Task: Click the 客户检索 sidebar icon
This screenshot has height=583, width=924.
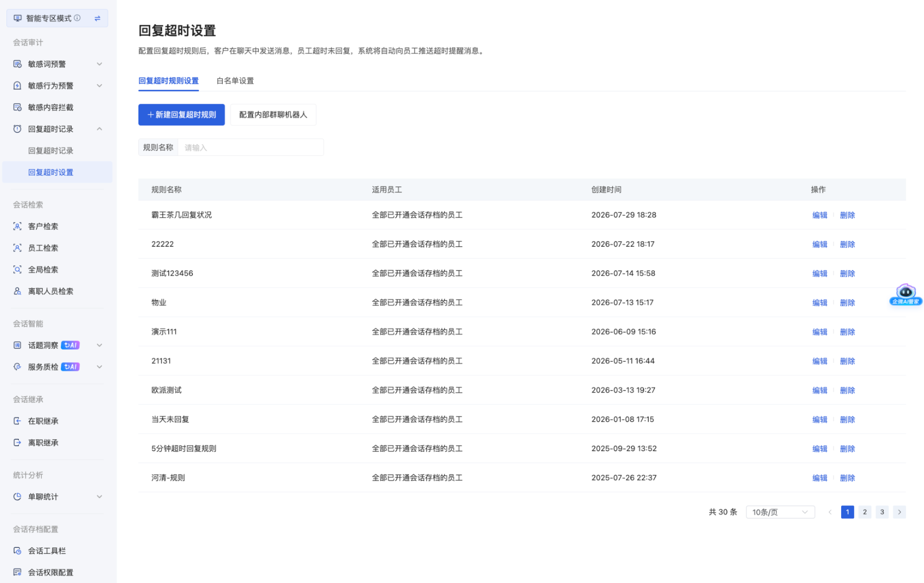Action: [x=17, y=226]
